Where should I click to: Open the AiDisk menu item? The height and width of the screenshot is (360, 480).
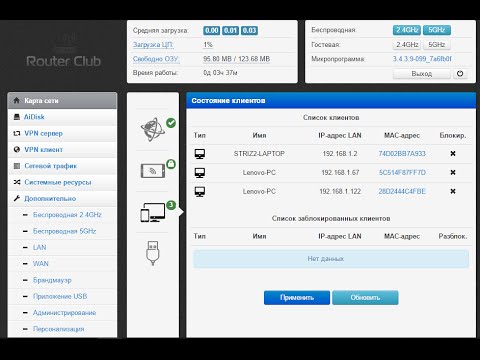coord(62,117)
